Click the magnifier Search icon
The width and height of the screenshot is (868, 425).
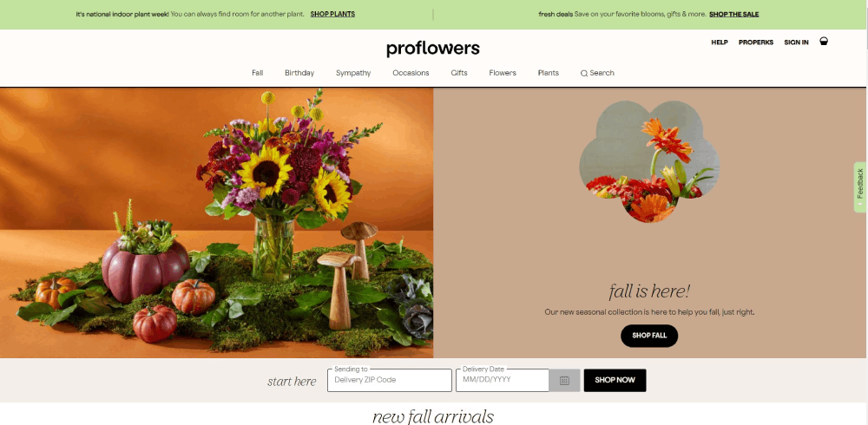tap(583, 73)
